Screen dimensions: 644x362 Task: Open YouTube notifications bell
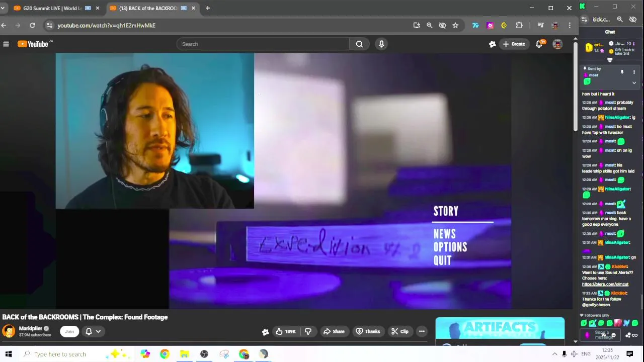point(539,44)
